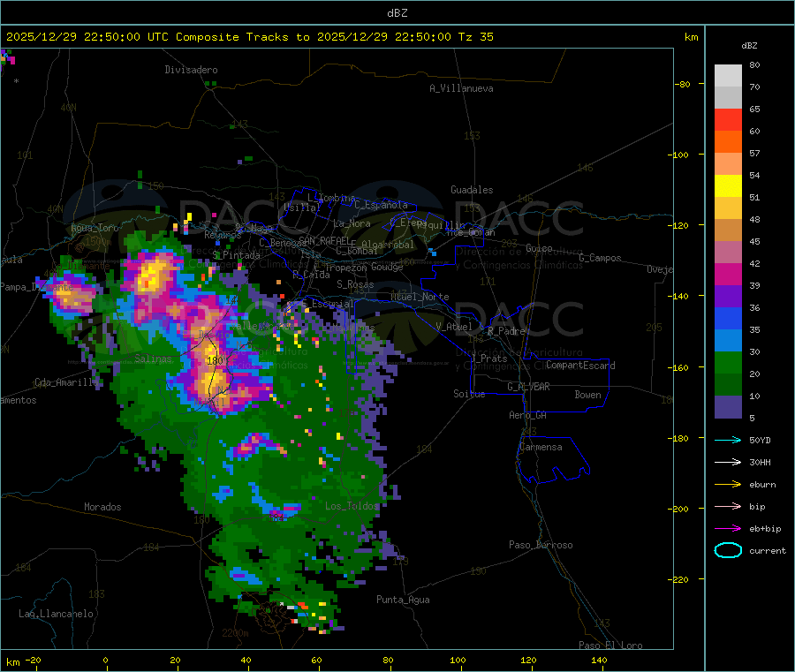
Task: Click the 'dBZ' heading above color legend
Action: [749, 46]
